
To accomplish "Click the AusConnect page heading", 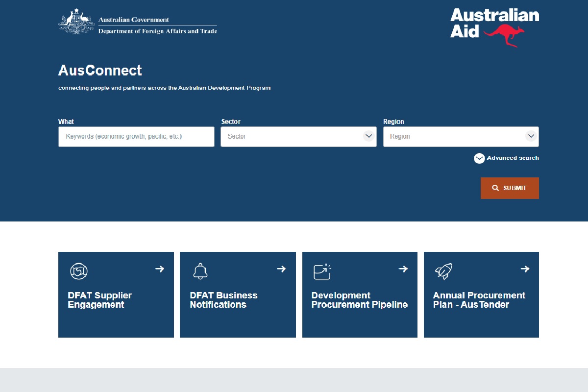I will click(x=100, y=71).
